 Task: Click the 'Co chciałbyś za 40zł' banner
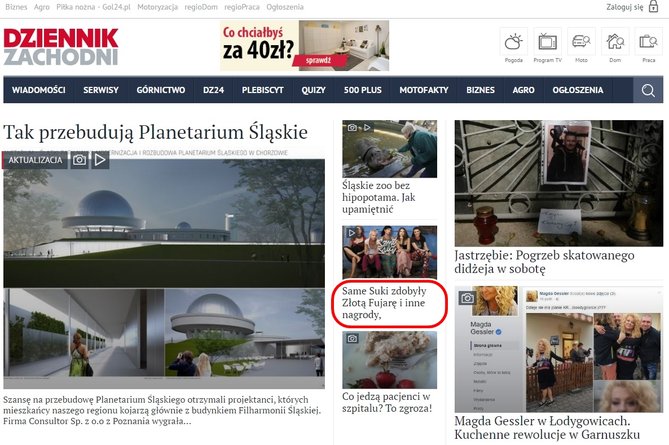point(305,46)
